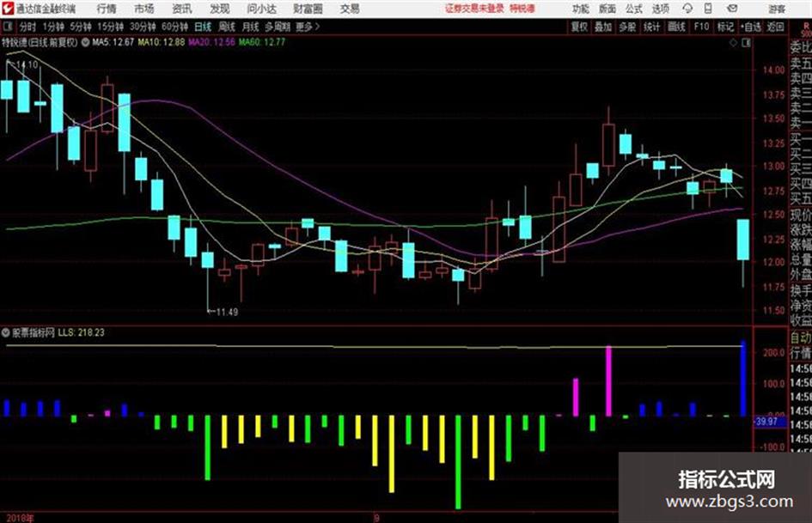Click the 股票指标网 LLS: 218.23 indicator label
The width and height of the screenshot is (812, 523).
(x=58, y=332)
